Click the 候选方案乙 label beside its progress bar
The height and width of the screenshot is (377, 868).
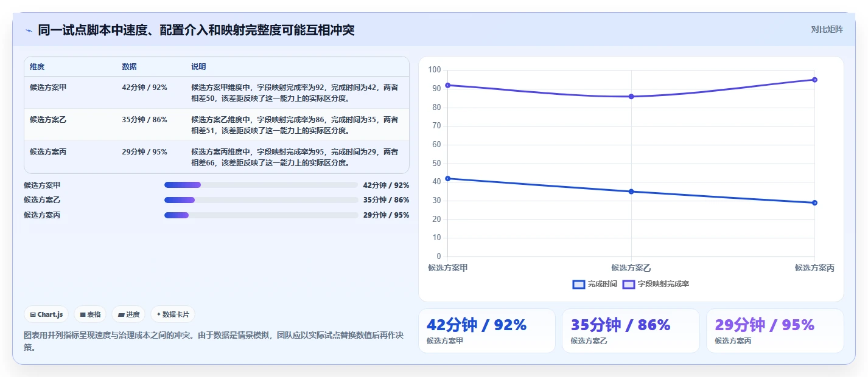point(42,200)
